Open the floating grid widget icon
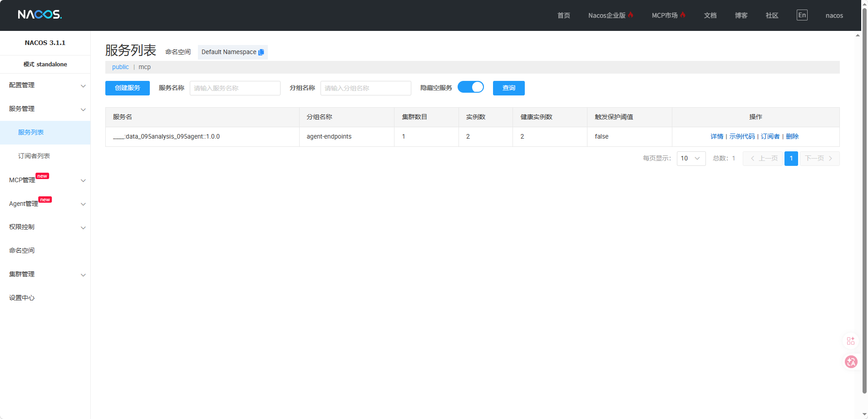The width and height of the screenshot is (868, 419). [851, 341]
